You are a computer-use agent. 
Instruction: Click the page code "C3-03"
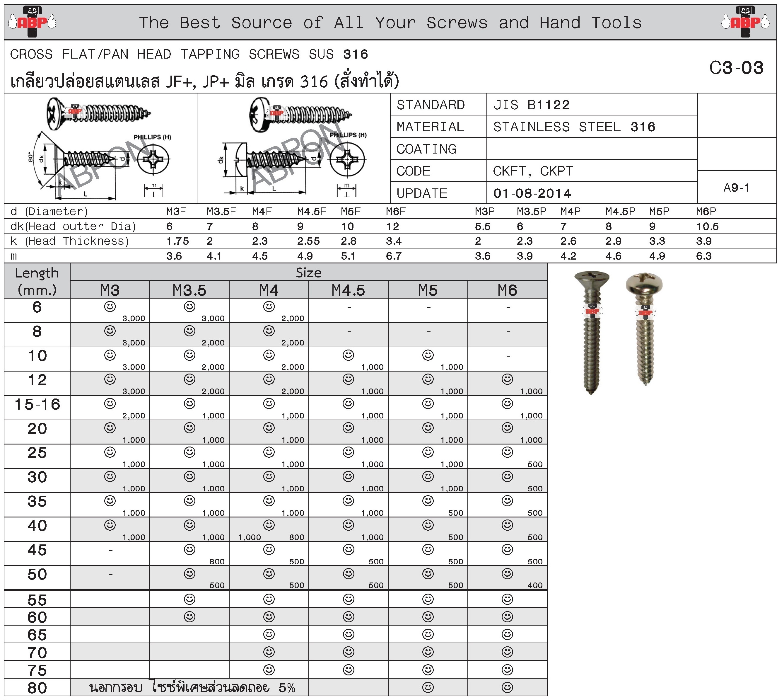click(737, 68)
